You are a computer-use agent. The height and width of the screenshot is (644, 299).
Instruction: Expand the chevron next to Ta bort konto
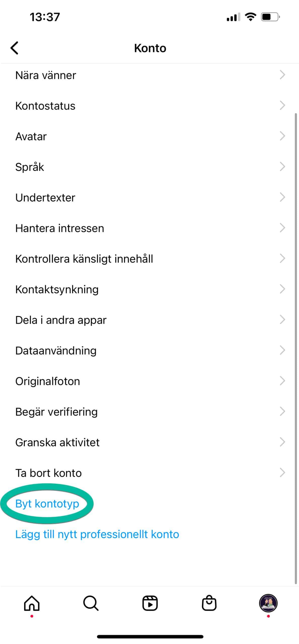[x=282, y=473]
